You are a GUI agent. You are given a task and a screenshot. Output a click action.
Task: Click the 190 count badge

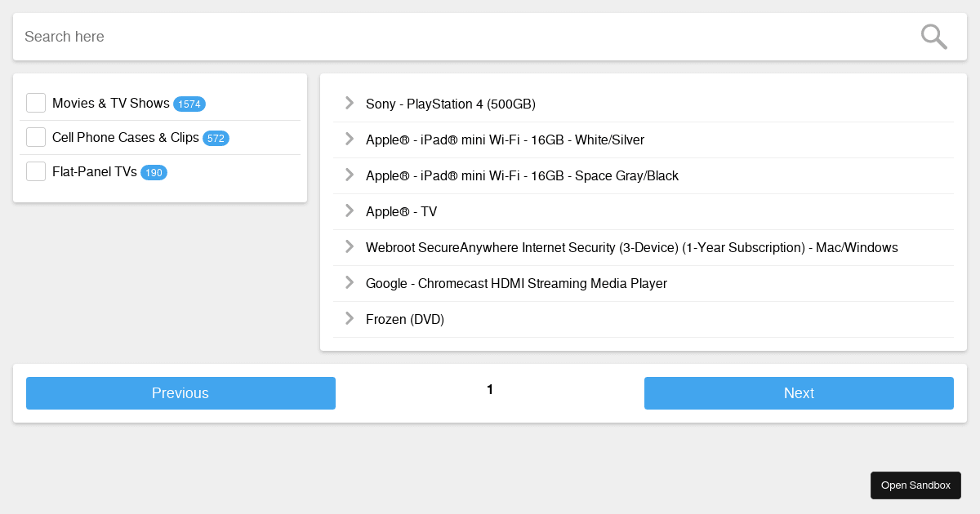point(154,172)
